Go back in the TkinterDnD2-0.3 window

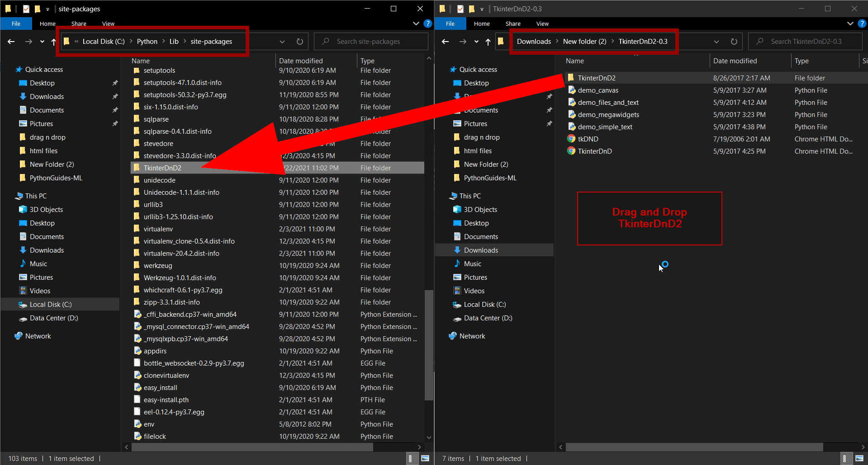coord(446,42)
